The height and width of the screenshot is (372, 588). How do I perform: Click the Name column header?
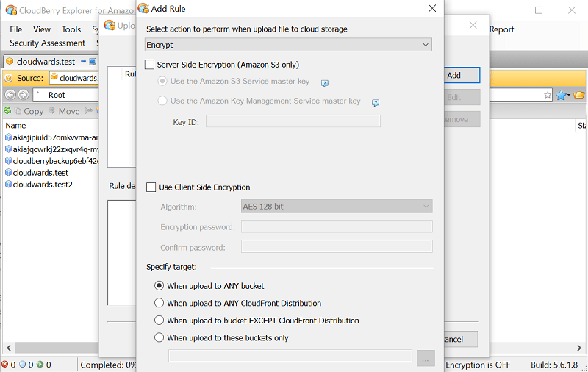pos(15,126)
